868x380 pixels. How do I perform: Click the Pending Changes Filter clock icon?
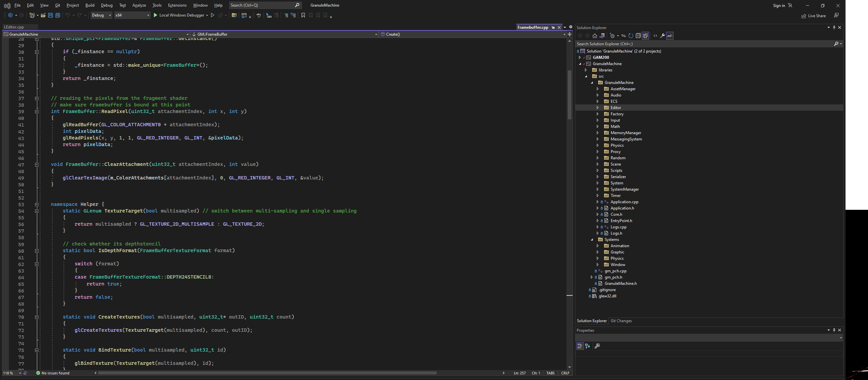coord(612,36)
